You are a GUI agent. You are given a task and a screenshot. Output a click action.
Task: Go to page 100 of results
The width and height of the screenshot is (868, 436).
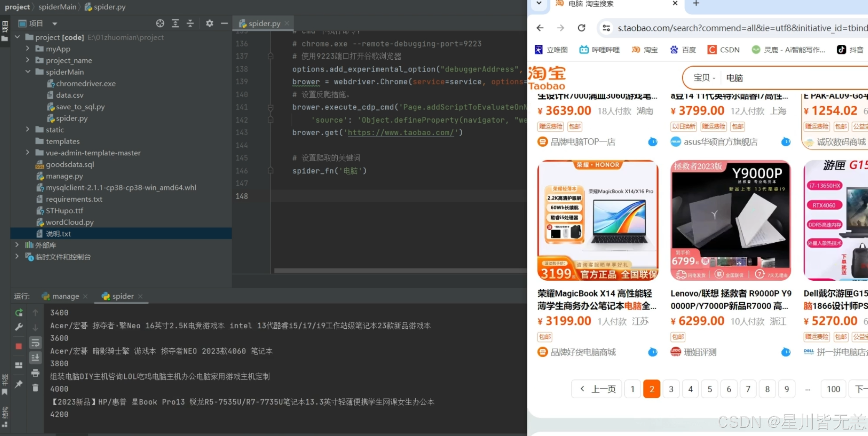[833, 389]
